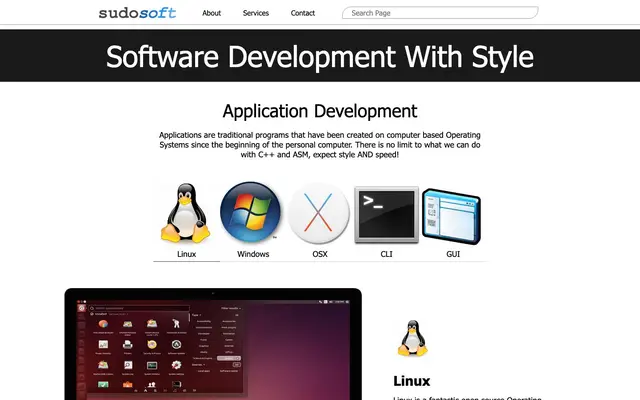This screenshot has height=400, width=640.
Task: Select the Windows logo icon
Action: [x=250, y=212]
